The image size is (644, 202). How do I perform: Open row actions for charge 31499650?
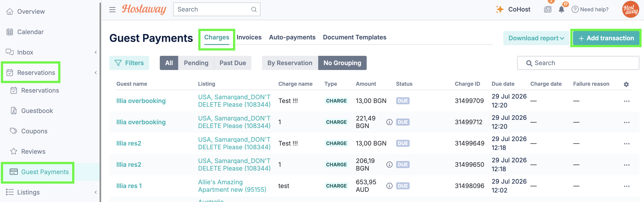pos(627,165)
